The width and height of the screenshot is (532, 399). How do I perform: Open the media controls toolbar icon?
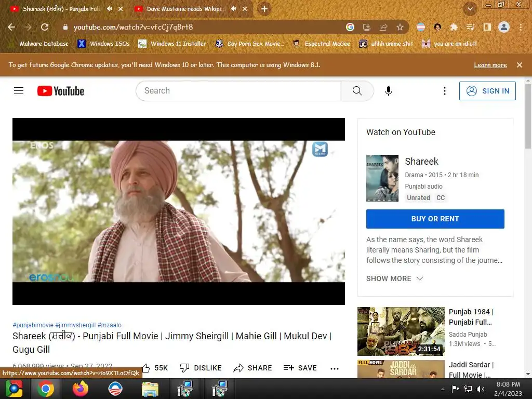[470, 27]
